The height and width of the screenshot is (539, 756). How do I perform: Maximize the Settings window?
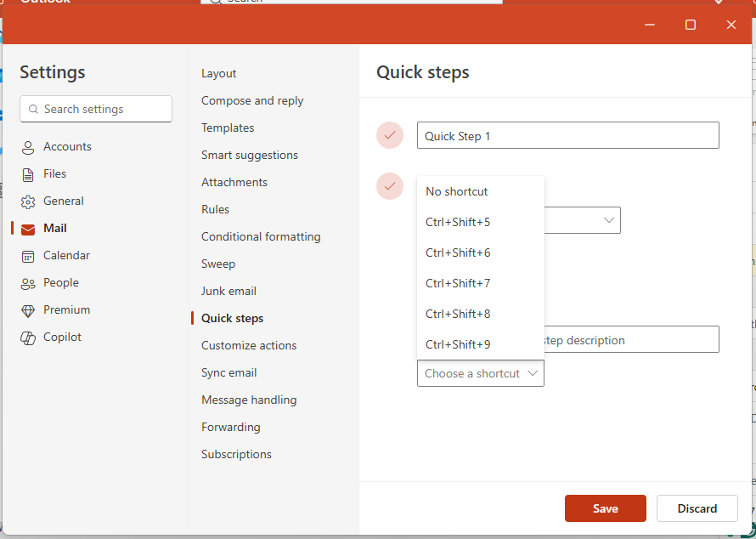(x=690, y=25)
